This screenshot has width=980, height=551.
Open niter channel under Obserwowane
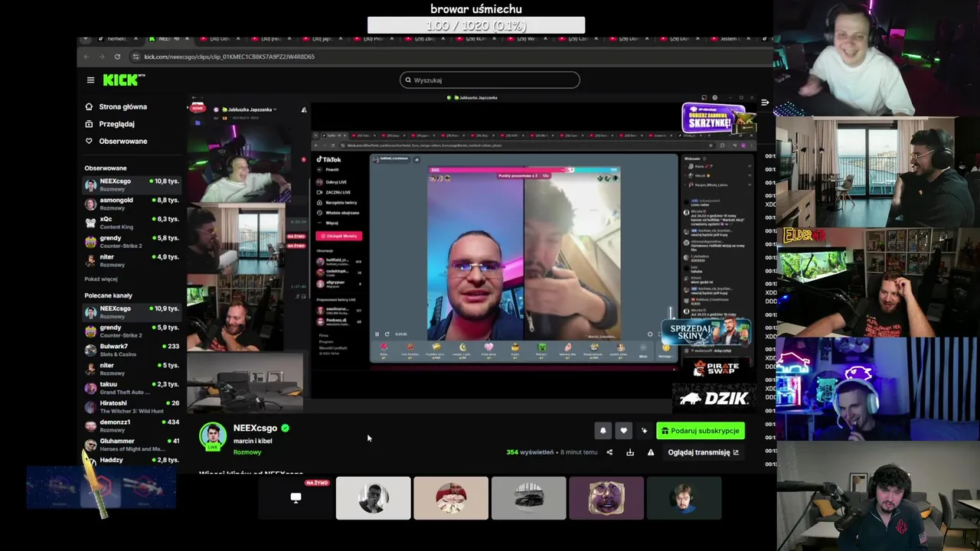[132, 260]
